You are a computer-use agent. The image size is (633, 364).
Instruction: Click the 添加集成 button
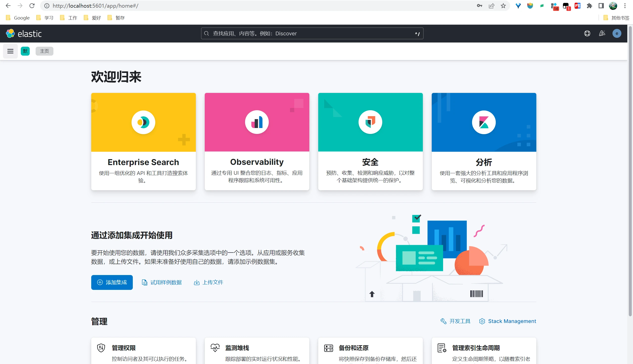coord(112,282)
